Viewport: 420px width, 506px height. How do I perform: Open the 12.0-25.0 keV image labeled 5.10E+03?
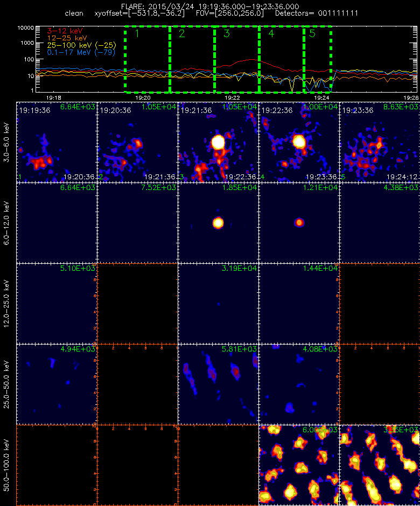(x=57, y=304)
